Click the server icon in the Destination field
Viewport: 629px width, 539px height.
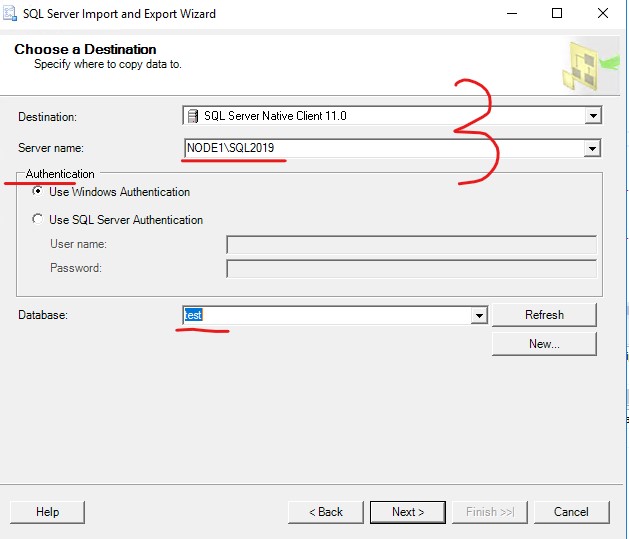tap(193, 116)
